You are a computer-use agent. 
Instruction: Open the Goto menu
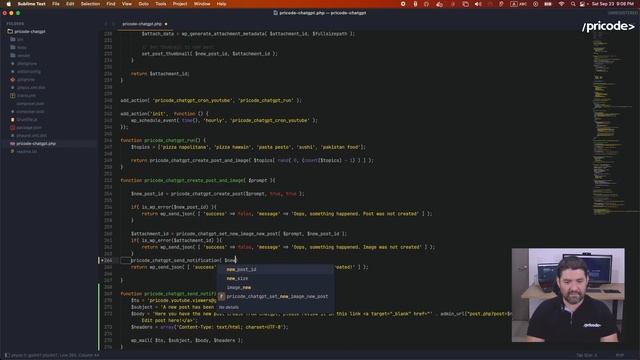click(144, 4)
